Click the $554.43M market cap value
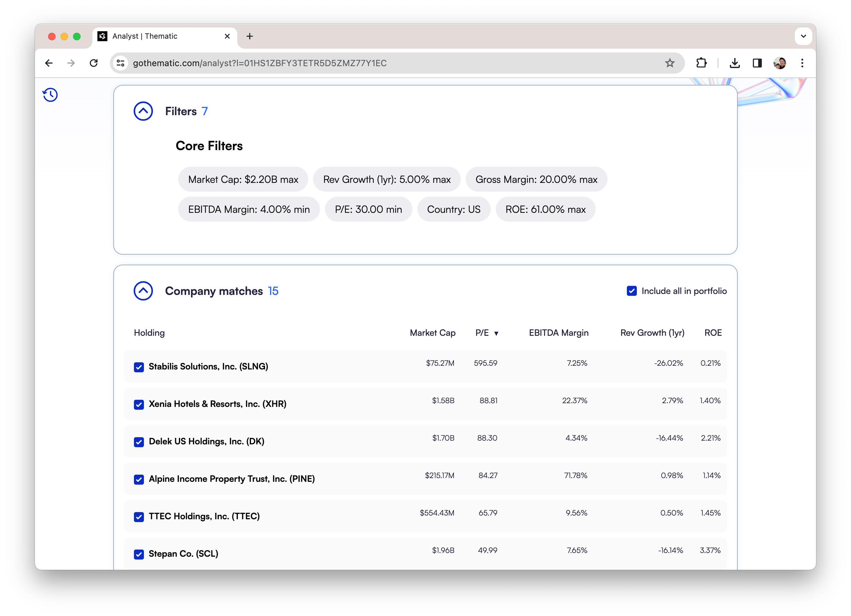Image resolution: width=851 pixels, height=616 pixels. point(437,513)
